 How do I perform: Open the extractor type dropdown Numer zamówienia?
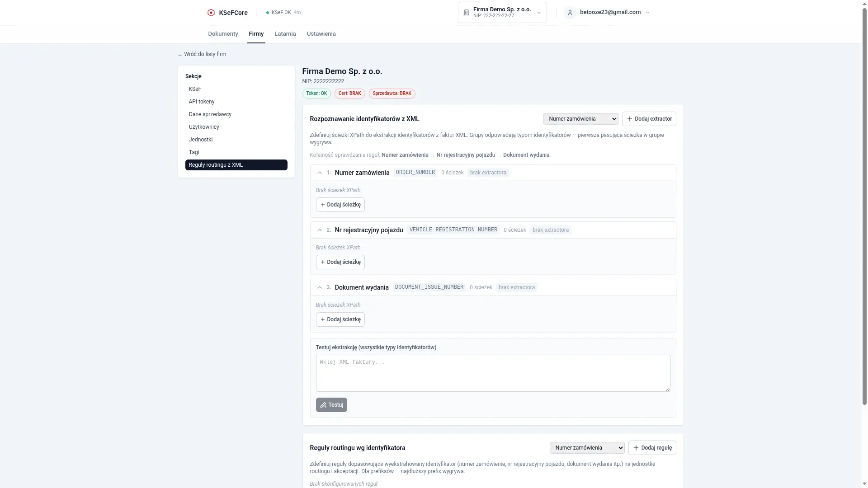[x=580, y=119]
